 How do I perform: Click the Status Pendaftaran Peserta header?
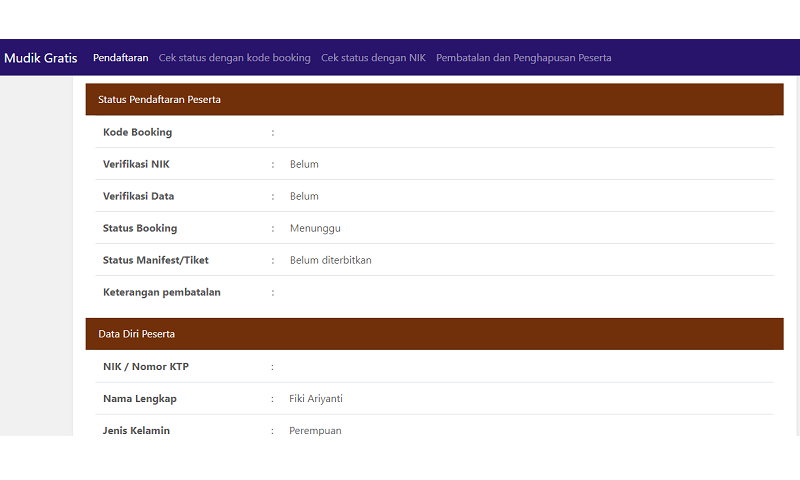click(159, 100)
